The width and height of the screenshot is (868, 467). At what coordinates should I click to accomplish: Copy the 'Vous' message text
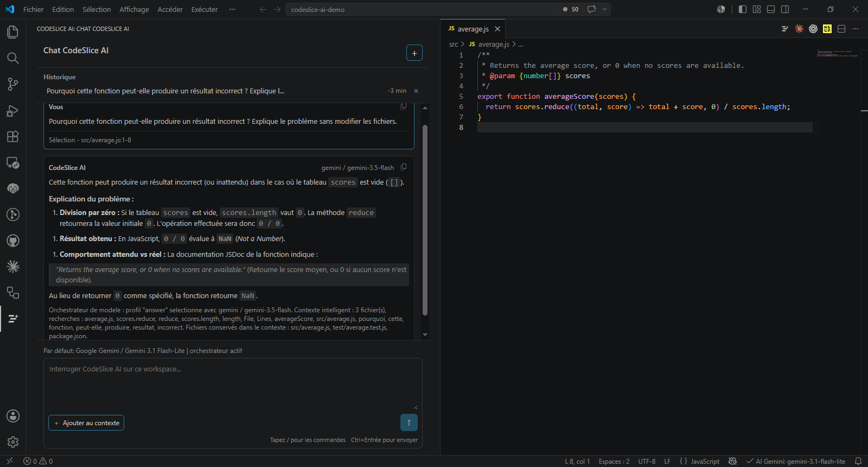pyautogui.click(x=404, y=106)
